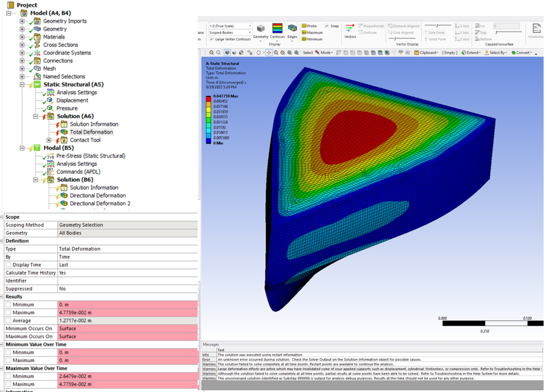Expand the Contact Tool tree node

(49, 140)
